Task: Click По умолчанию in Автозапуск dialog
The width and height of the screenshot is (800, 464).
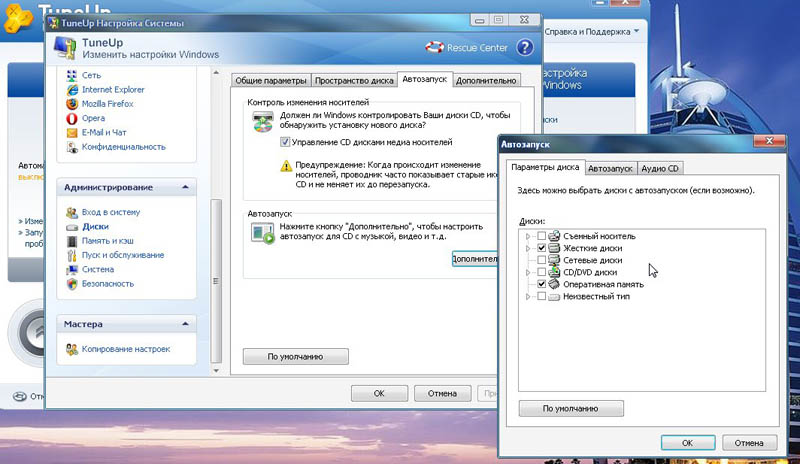Action: [x=571, y=408]
